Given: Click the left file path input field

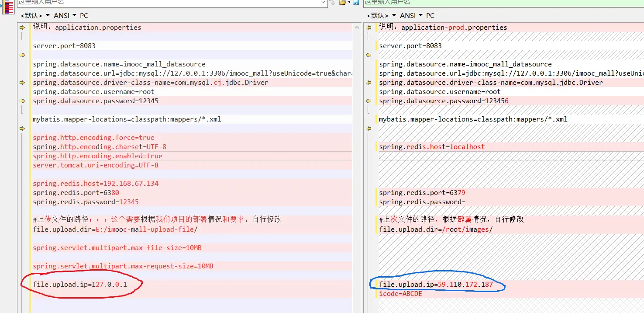Looking at the screenshot, I should click(166, 3).
